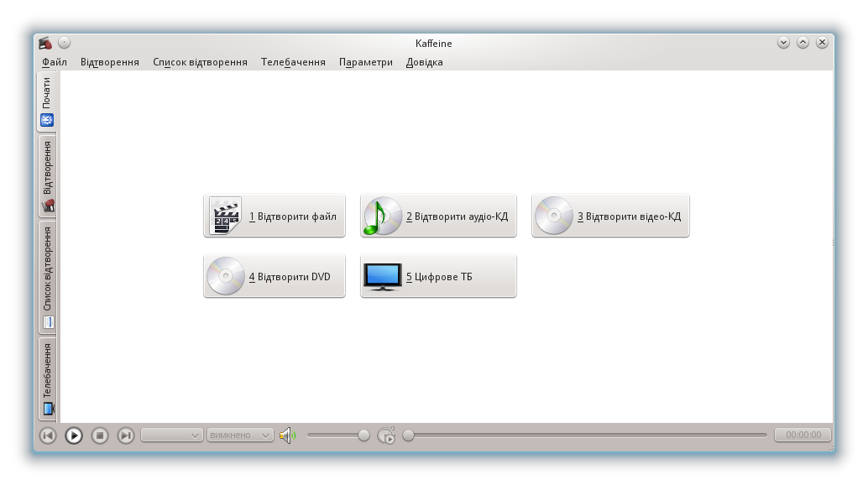Screen dimensions: 868x485
Task: Switch to the Телебачення side tab
Action: (48, 378)
